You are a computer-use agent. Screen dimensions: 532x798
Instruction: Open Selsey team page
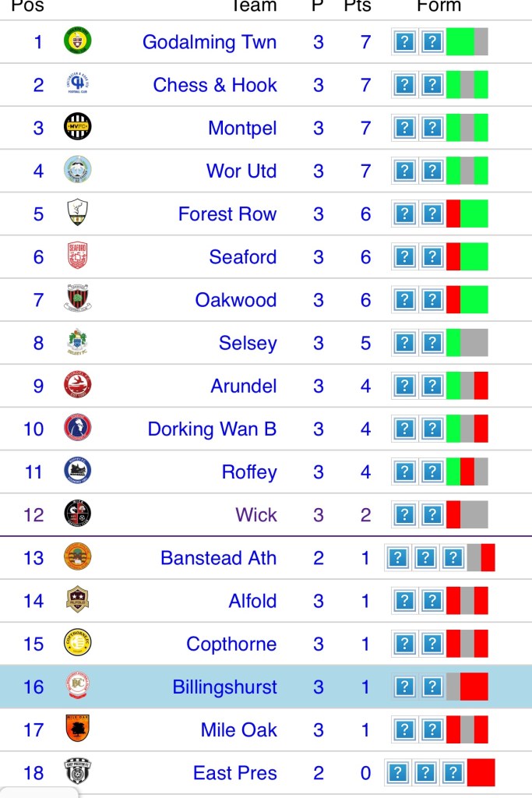tap(248, 343)
